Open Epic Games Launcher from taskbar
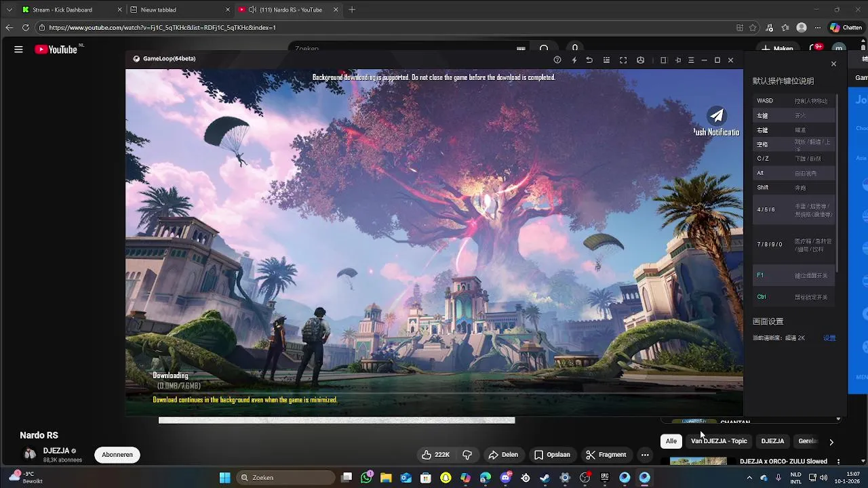This screenshot has width=868, height=488. [604, 478]
